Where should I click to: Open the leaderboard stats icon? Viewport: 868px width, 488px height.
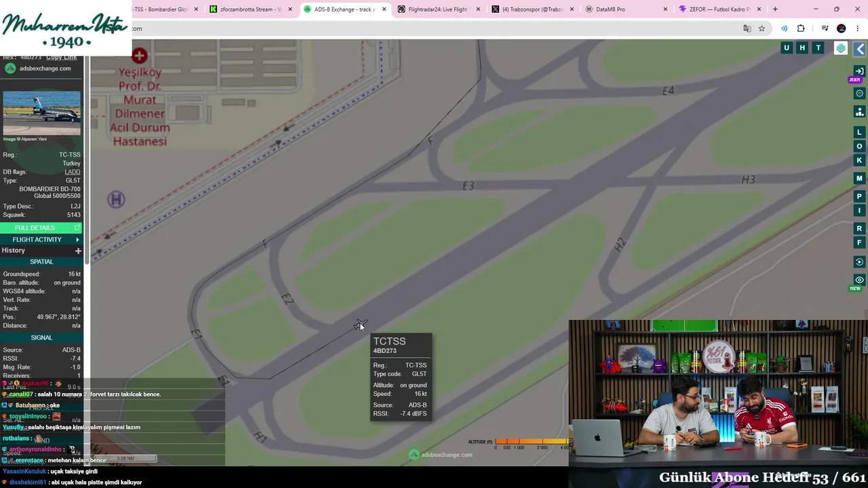pos(860,111)
